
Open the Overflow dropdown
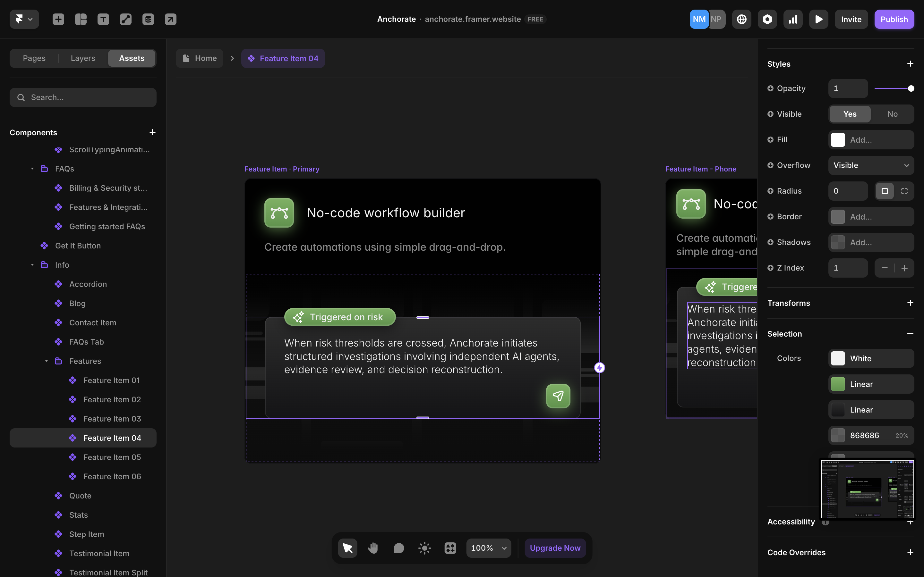[871, 165]
